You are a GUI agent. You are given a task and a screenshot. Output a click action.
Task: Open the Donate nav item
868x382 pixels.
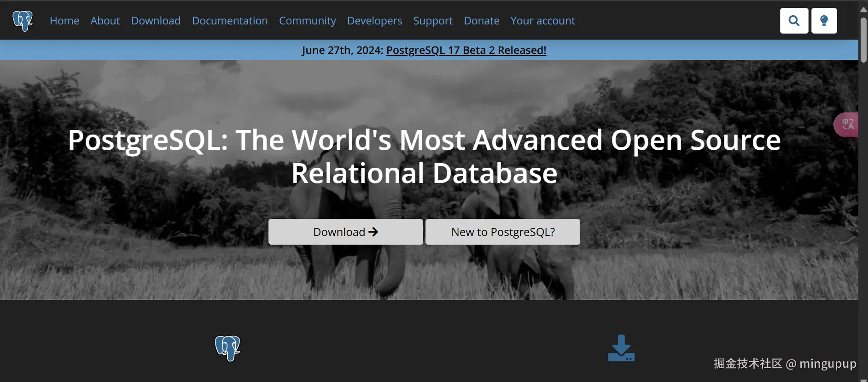click(x=482, y=21)
